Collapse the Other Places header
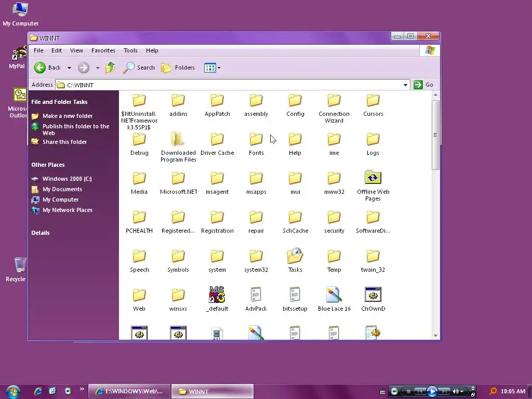This screenshot has height=399, width=532. (x=48, y=165)
